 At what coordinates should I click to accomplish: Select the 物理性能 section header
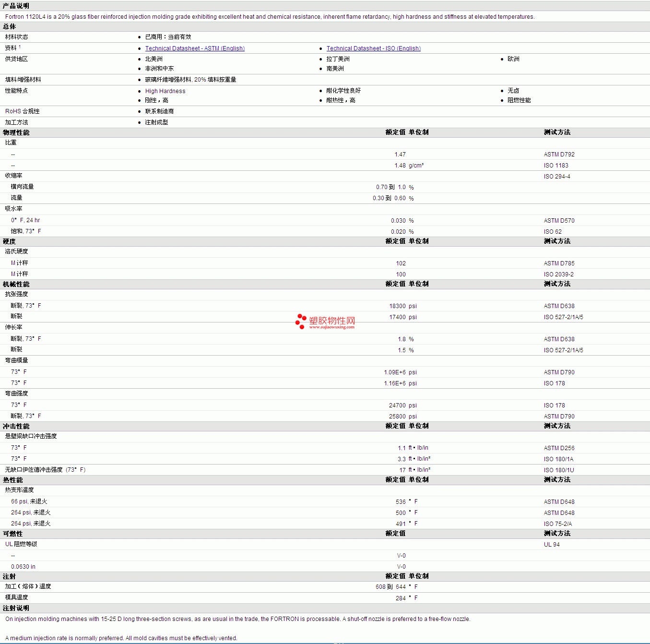click(x=16, y=132)
